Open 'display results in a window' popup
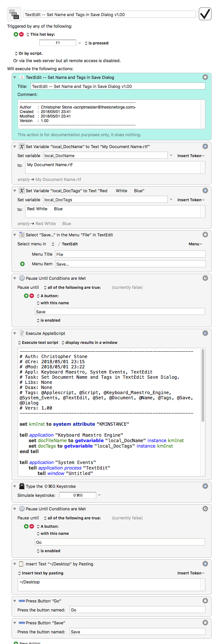The width and height of the screenshot is (218, 644). 90,343
